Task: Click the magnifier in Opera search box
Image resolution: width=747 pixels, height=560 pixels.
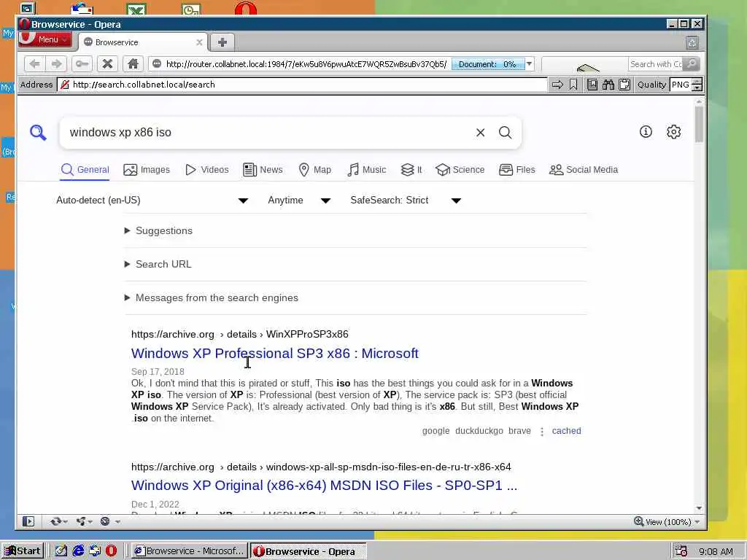Action: tap(692, 64)
